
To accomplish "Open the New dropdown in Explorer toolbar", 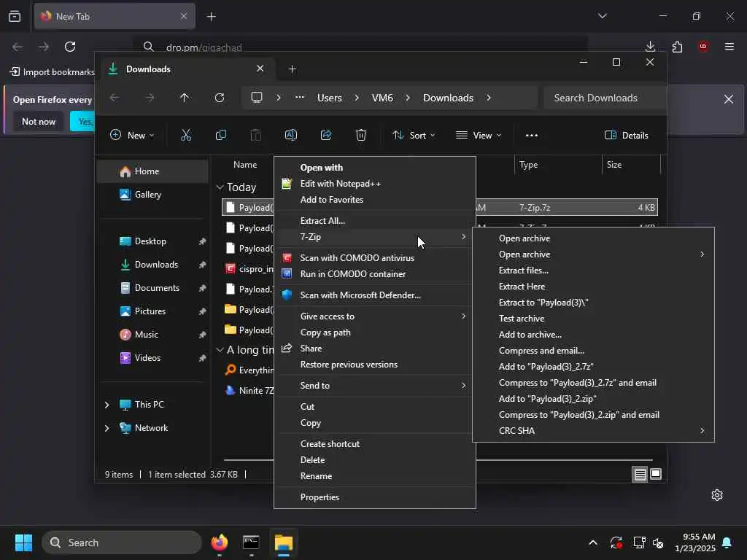I will 132,135.
